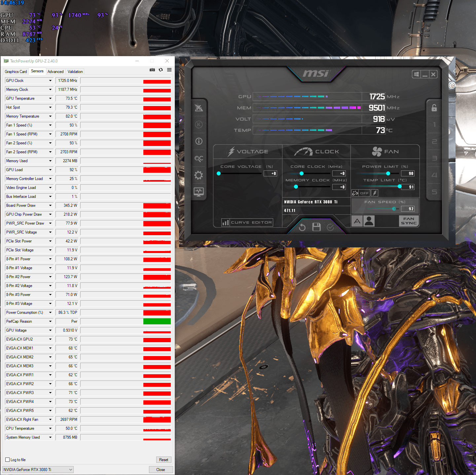Click Afterburner fan speed value field 92
Image resolution: width=476 pixels, height=475 pixels.
[408, 209]
